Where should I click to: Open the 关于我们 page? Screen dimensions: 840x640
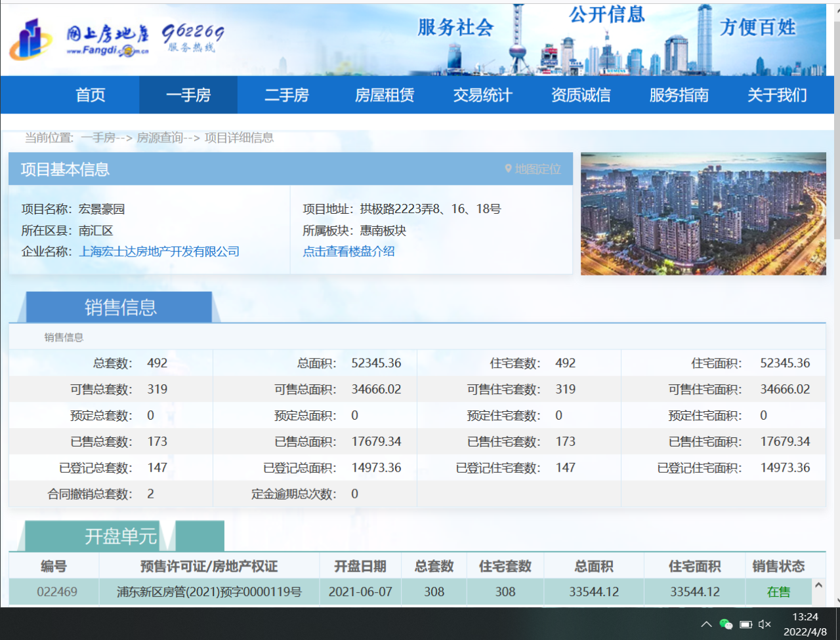tap(777, 95)
